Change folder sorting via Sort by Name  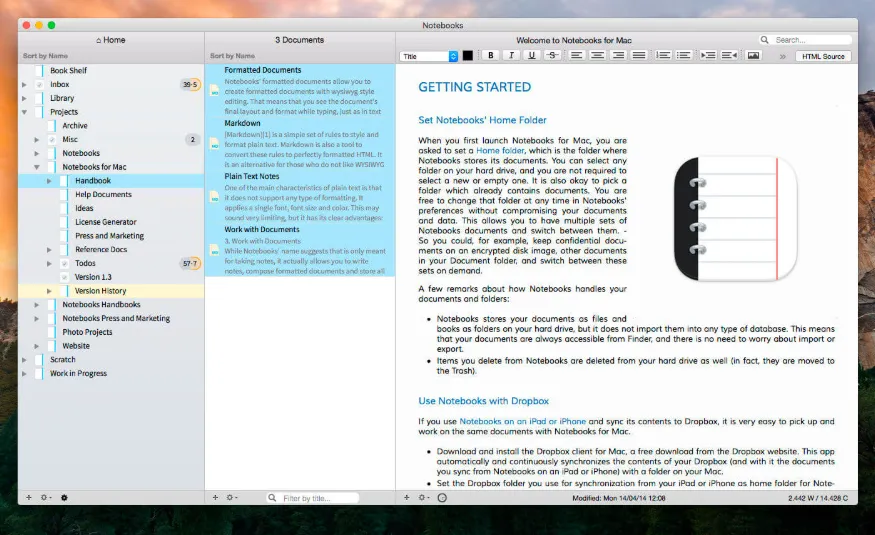pos(45,56)
